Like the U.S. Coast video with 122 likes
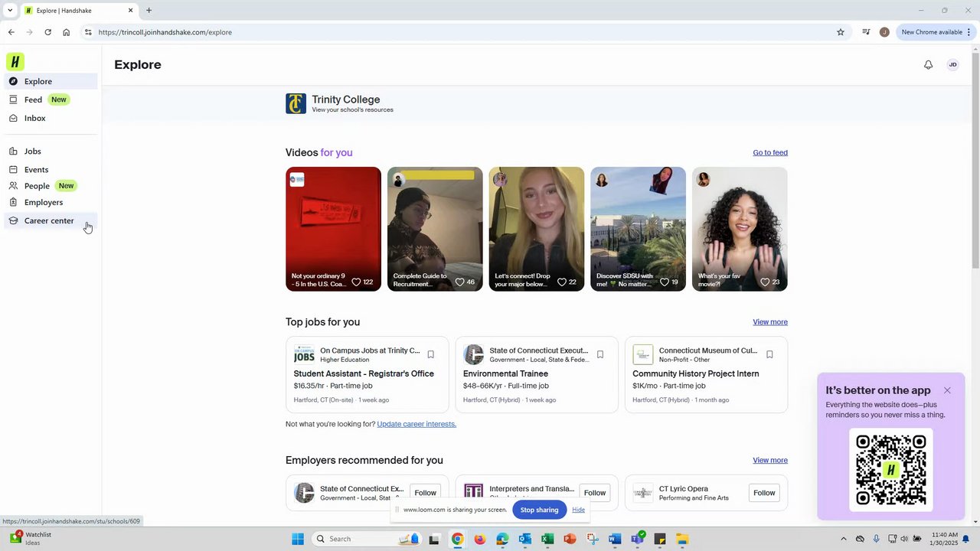The image size is (980, 551). coord(356,282)
